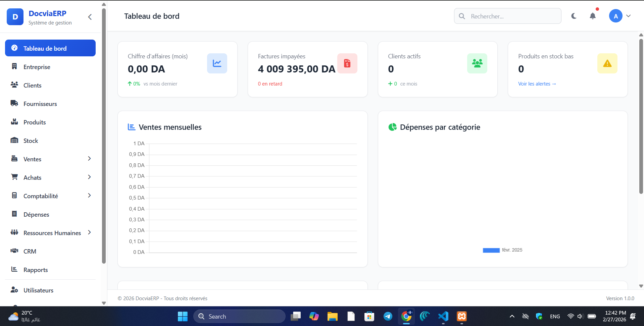644x326 pixels.
Task: Open the Rapports section
Action: point(35,270)
